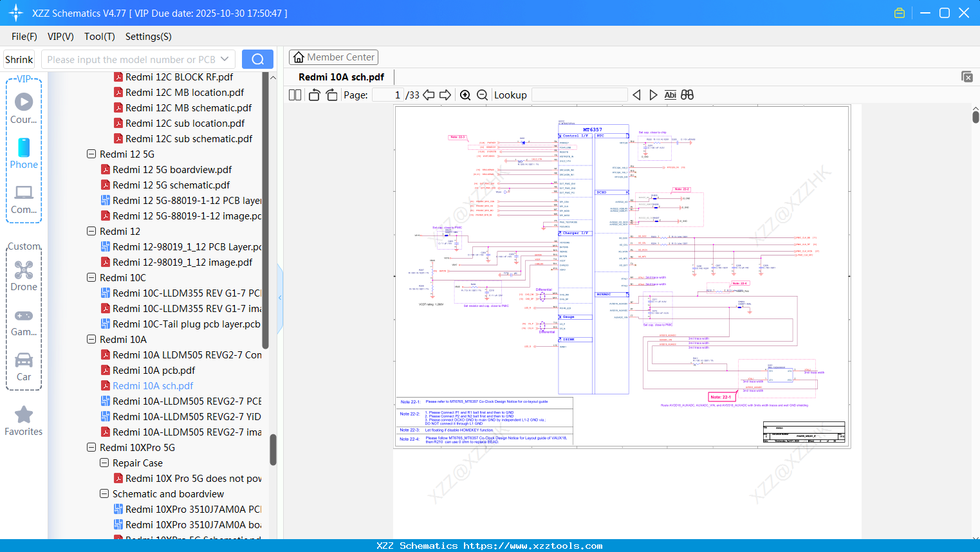Zoom out of the schematic
This screenshot has height=552, width=980.
coord(482,95)
